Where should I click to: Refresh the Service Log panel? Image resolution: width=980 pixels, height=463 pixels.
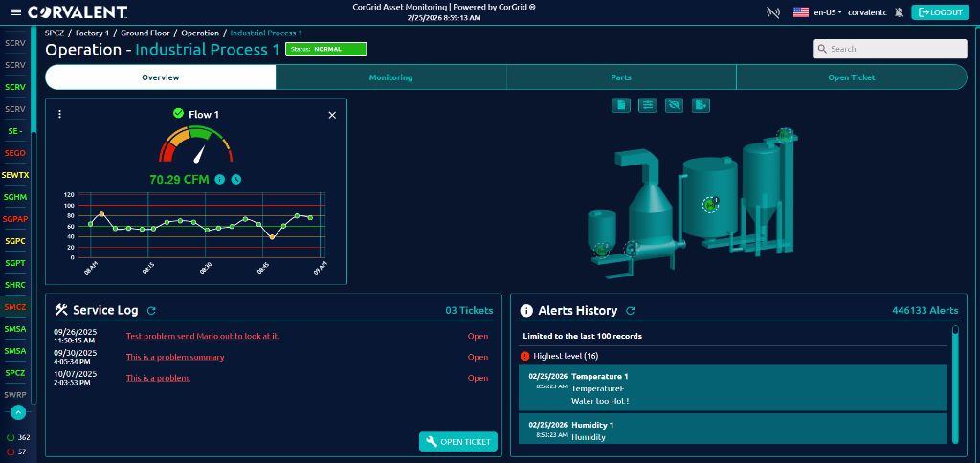tap(151, 311)
